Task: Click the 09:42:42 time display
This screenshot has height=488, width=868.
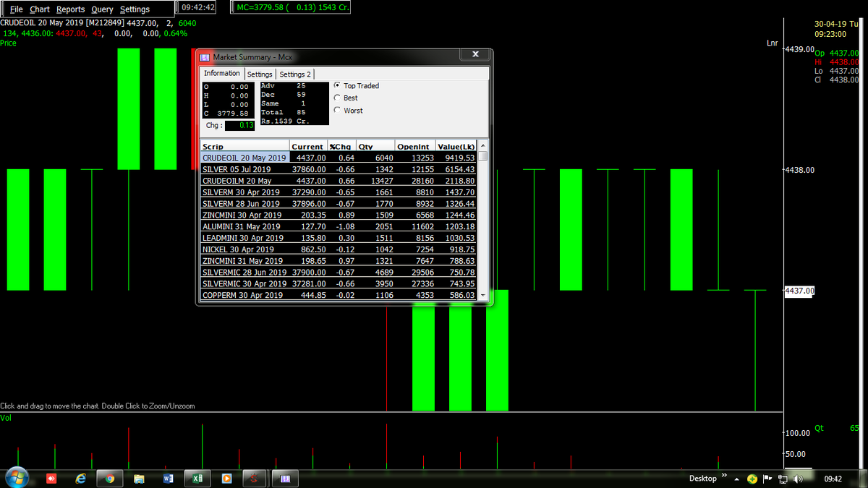Action: pos(198,7)
